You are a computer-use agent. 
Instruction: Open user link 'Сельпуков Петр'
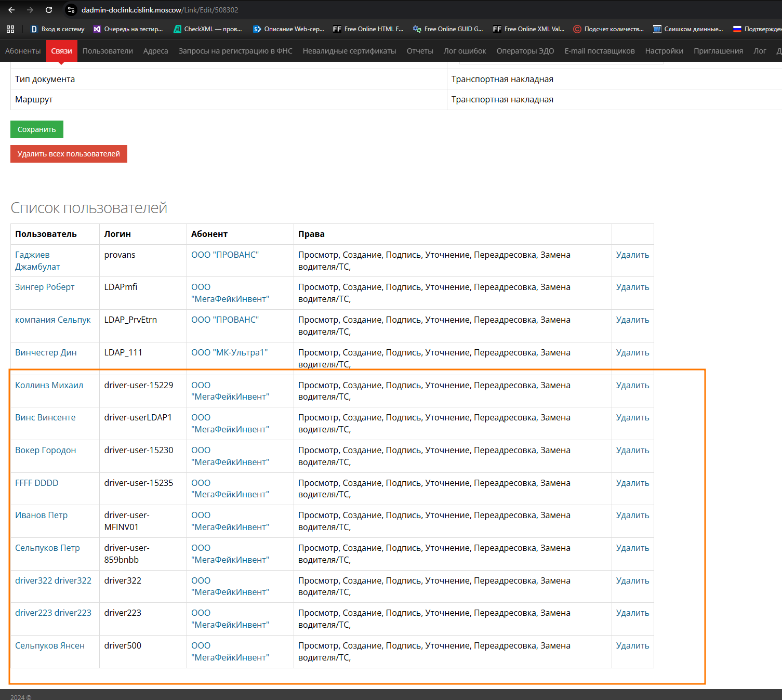[47, 548]
